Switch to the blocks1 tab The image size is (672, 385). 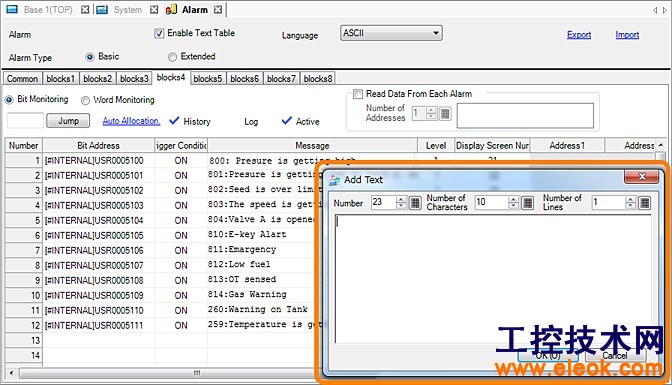click(60, 79)
